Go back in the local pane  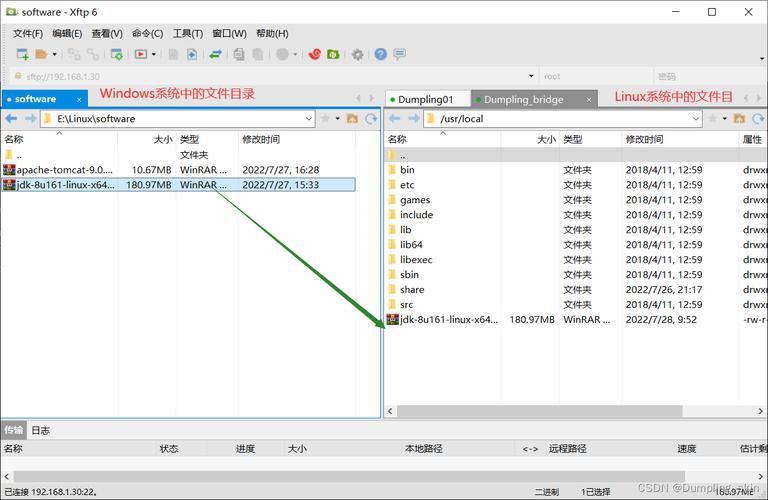coord(11,119)
